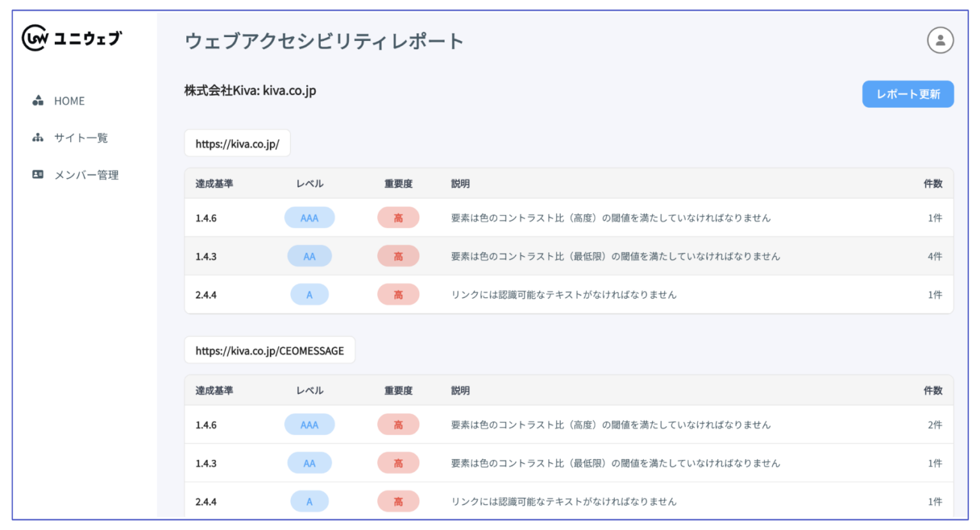The width and height of the screenshot is (980, 530).
Task: Click レベル header in first table
Action: tap(309, 184)
